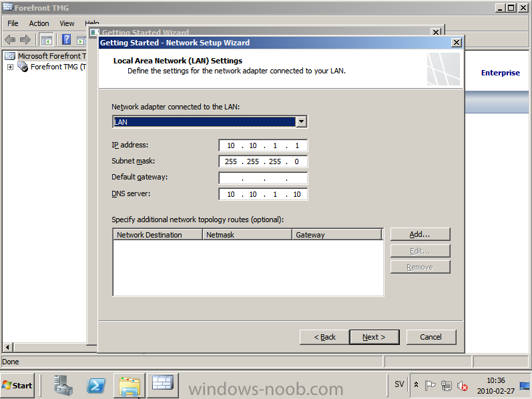
Task: Close the Network Setup Wizard dialog
Action: tap(457, 43)
